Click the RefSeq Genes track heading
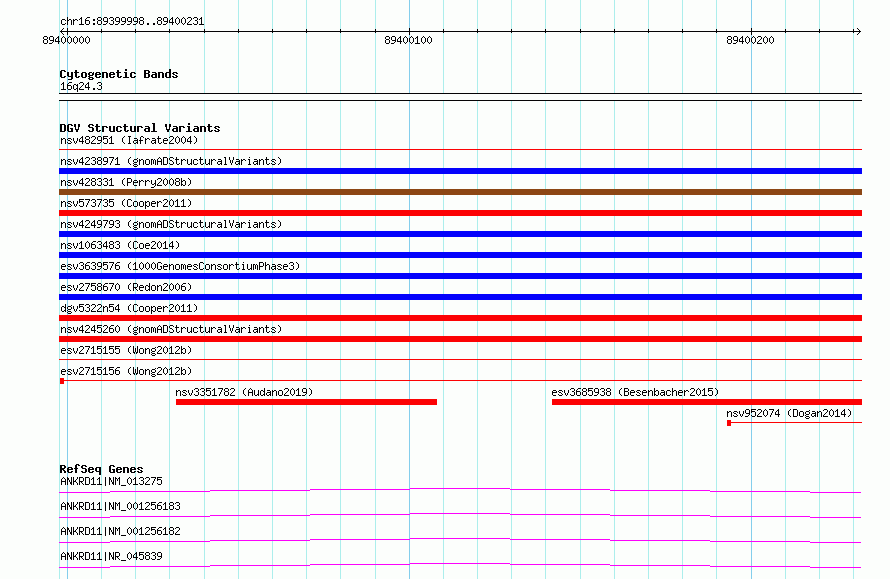 [101, 469]
